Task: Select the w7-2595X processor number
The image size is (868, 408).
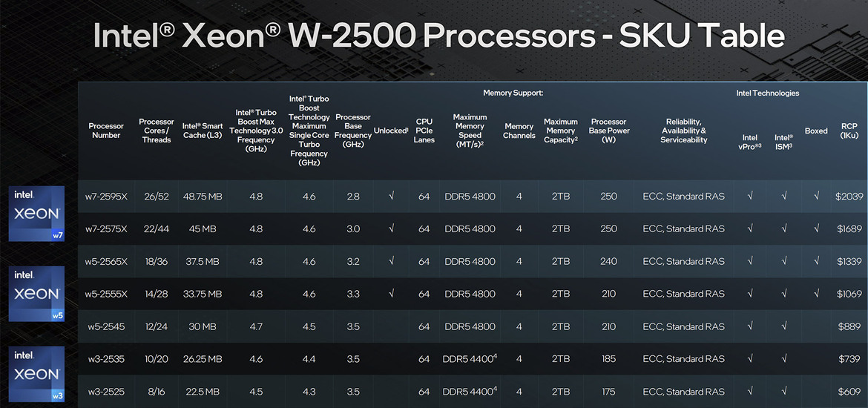Action: pyautogui.click(x=106, y=197)
